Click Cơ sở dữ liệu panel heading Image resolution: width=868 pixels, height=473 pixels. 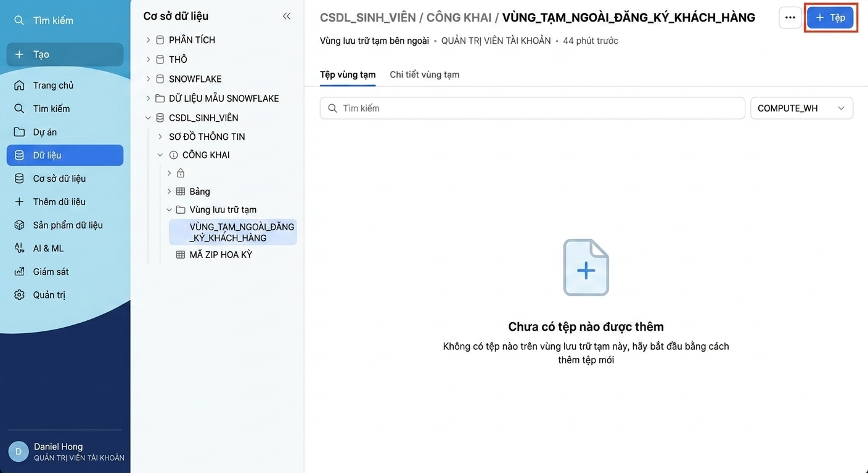coord(176,16)
